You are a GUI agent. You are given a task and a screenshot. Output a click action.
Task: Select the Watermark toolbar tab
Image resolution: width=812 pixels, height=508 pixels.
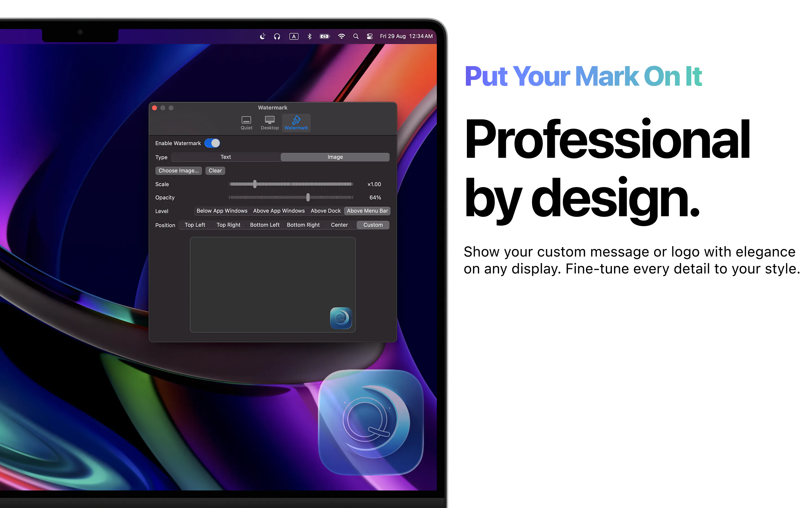coord(296,123)
